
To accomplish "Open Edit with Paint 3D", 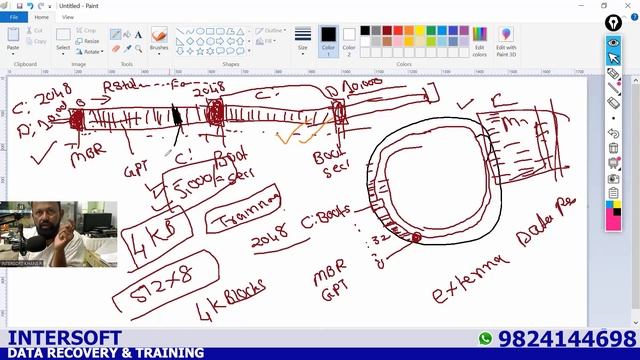I will coord(506,41).
